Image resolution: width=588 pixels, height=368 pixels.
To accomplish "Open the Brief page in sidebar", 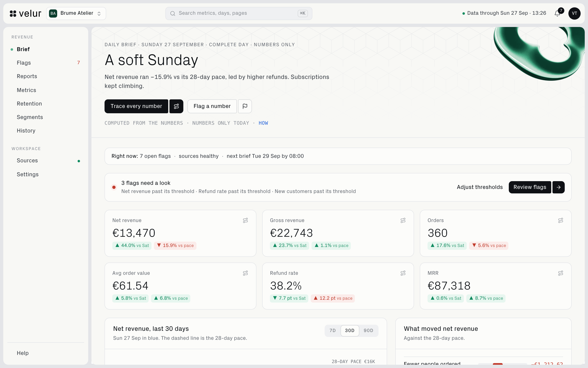I will [46, 49].
